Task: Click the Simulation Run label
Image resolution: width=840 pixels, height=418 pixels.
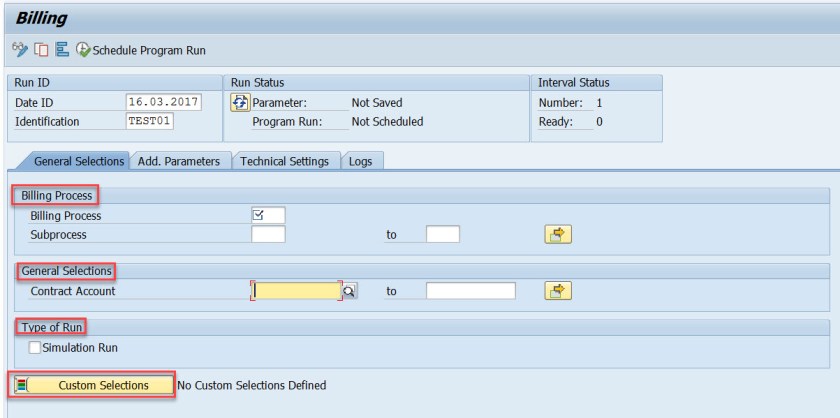Action: (x=80, y=348)
